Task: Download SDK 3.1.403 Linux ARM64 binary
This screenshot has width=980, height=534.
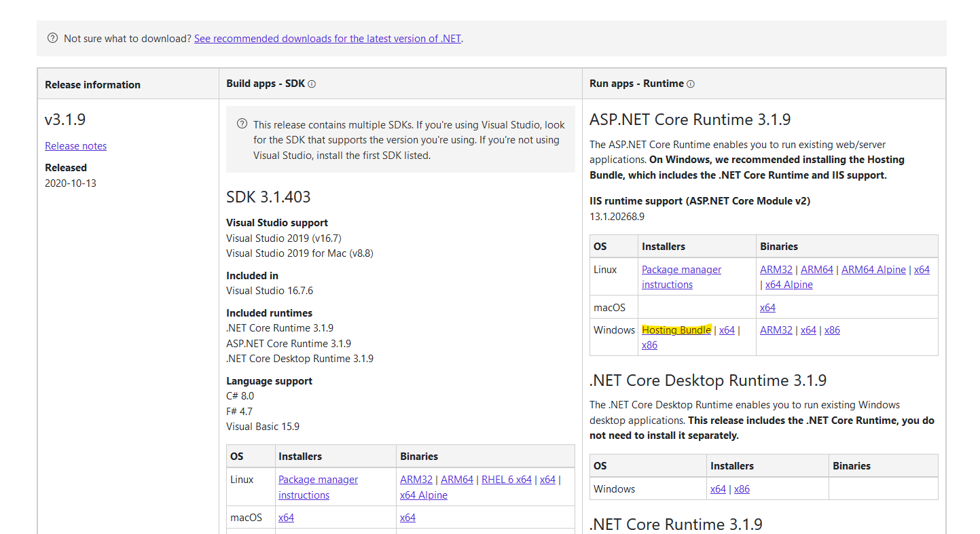Action: tap(457, 480)
